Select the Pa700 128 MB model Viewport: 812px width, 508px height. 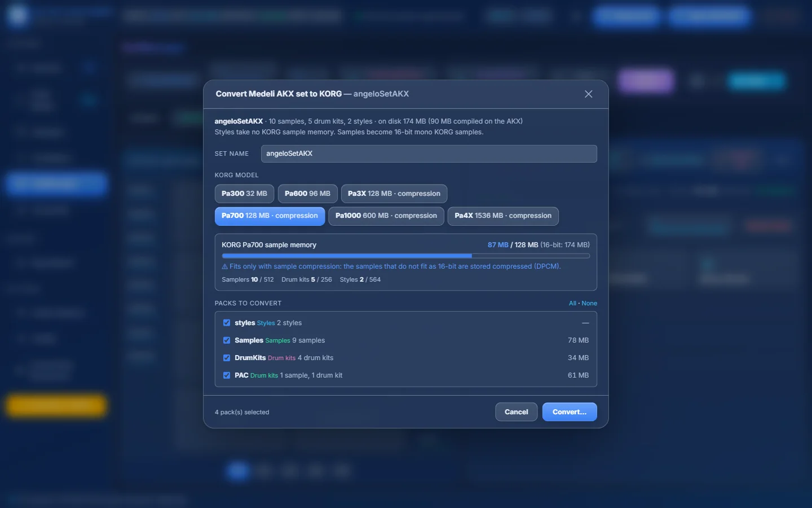pos(270,216)
